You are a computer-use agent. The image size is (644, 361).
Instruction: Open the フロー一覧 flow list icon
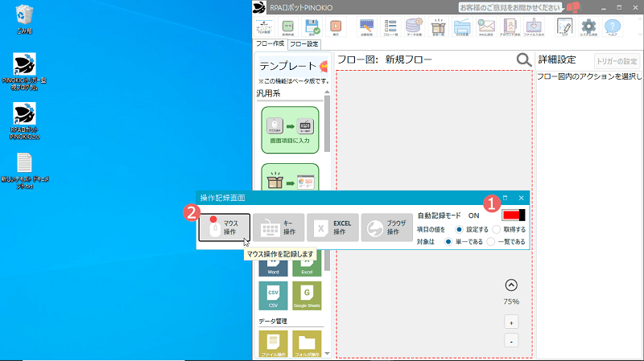(x=390, y=27)
